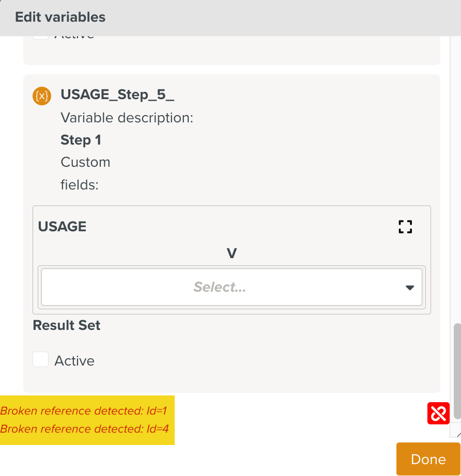This screenshot has width=461, height=476.
Task: Click the Edit variables dialog title
Action: click(x=60, y=17)
